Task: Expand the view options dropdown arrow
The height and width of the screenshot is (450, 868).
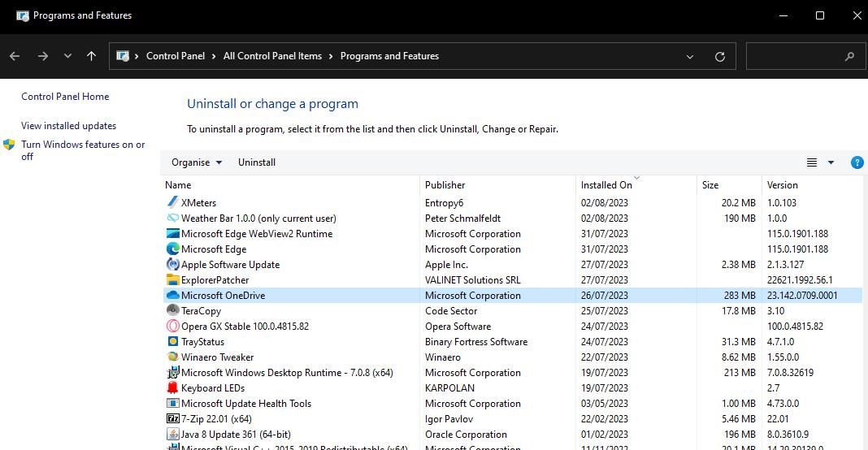Action: [x=831, y=162]
